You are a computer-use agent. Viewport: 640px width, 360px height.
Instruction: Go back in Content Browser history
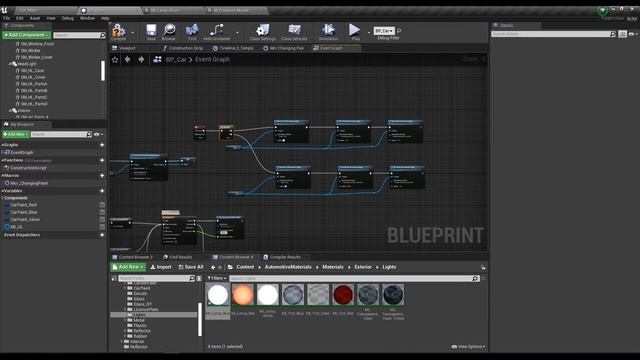click(213, 267)
